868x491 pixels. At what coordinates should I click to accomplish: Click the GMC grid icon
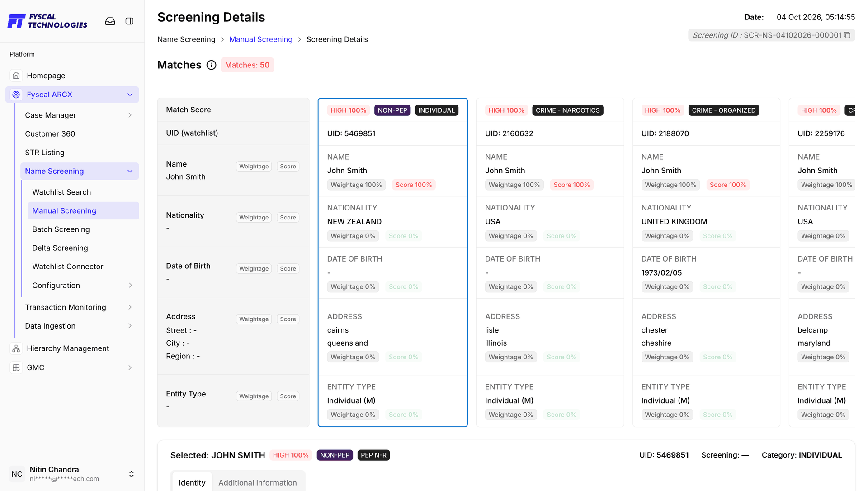pyautogui.click(x=16, y=367)
